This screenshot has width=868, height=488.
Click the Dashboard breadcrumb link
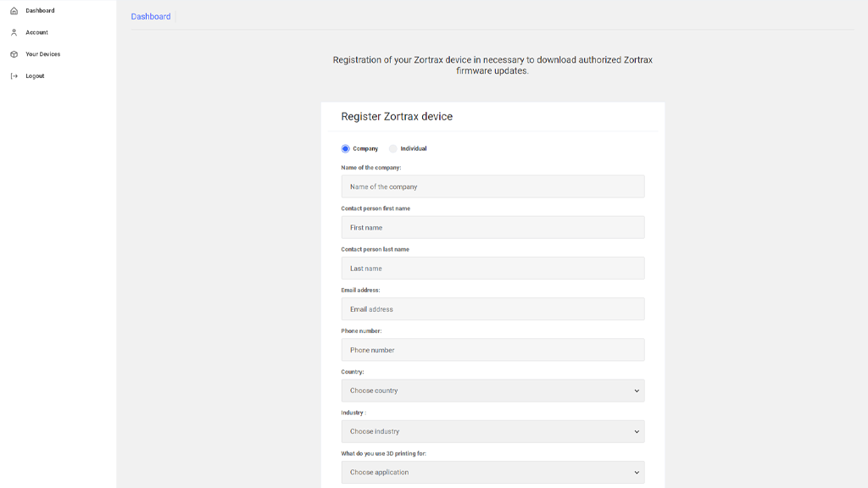[x=151, y=17]
